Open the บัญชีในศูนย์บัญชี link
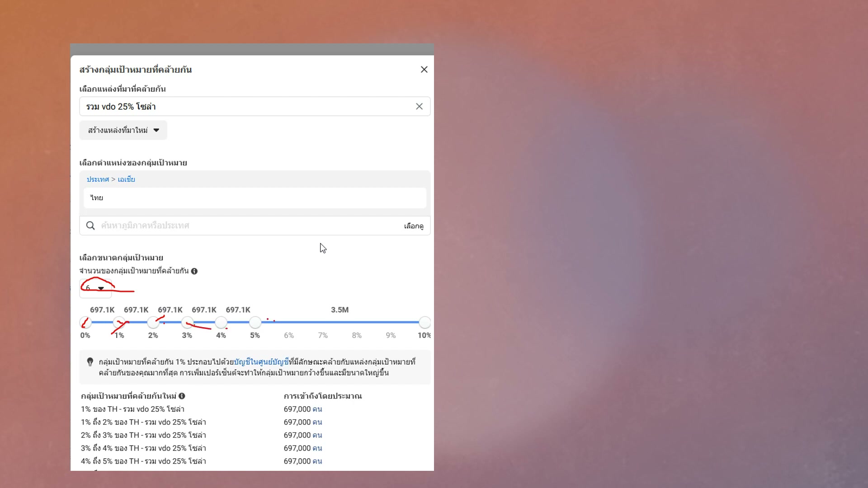The width and height of the screenshot is (868, 488). point(261,362)
